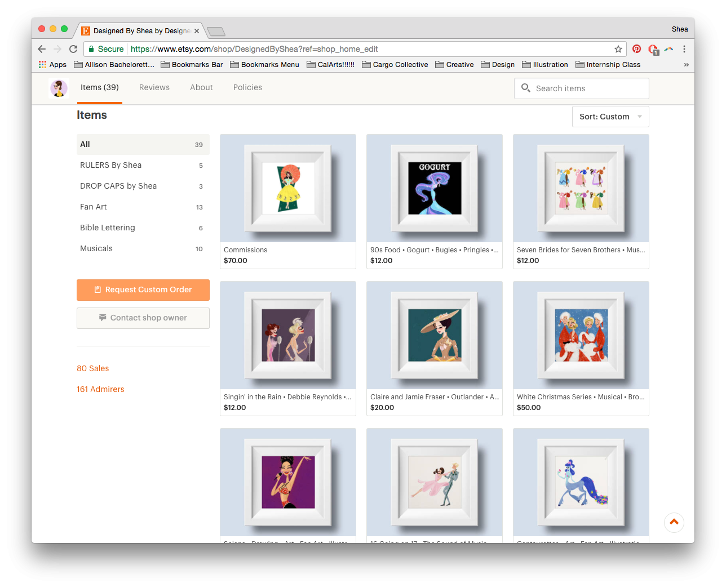Open the Bookmarks Menu folder

(264, 65)
